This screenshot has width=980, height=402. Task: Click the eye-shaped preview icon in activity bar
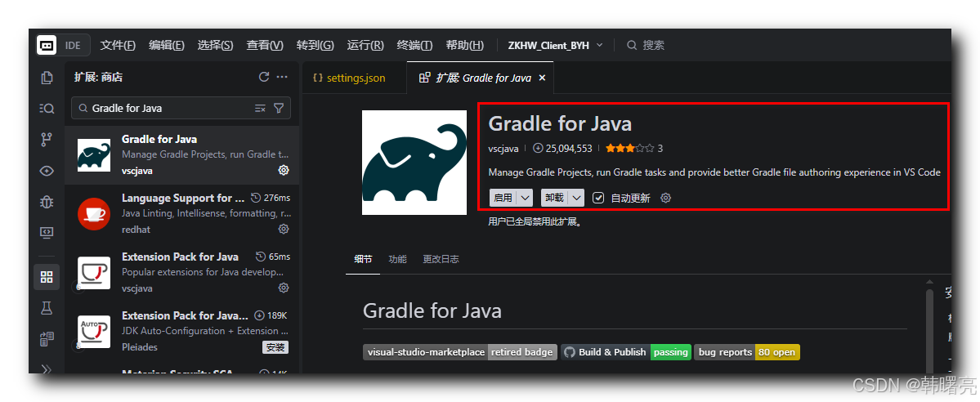pyautogui.click(x=47, y=171)
